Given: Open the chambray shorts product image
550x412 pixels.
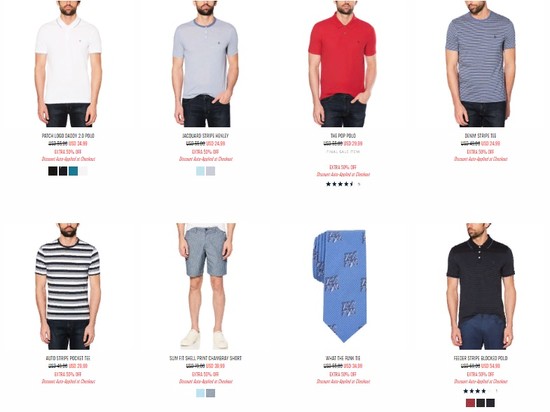Looking at the screenshot, I should coord(206,286).
